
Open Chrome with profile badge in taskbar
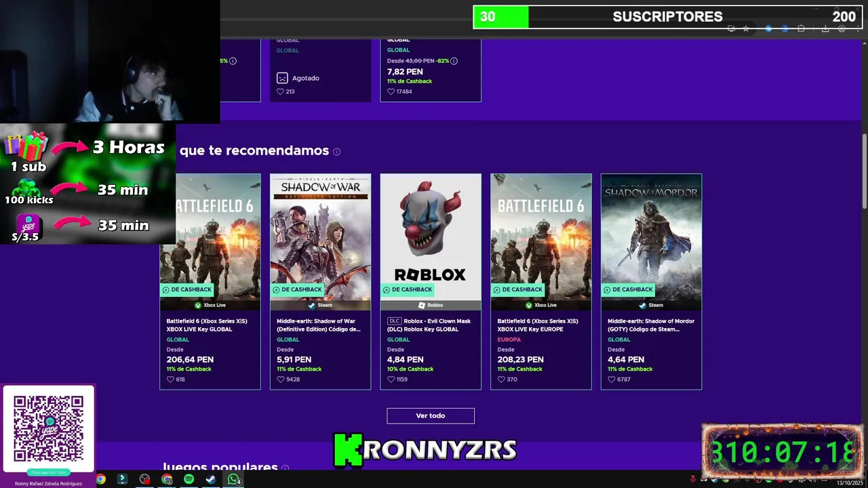(167, 479)
